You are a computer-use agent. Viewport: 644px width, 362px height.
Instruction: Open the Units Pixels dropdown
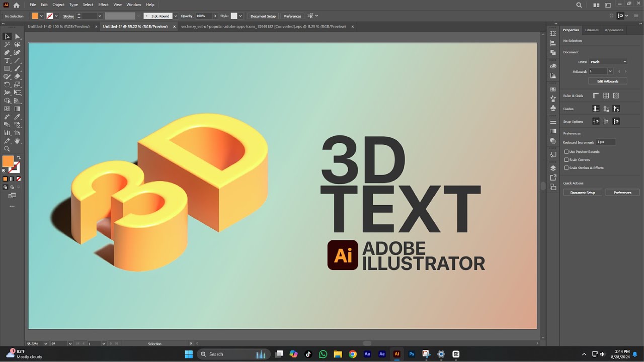(x=608, y=62)
